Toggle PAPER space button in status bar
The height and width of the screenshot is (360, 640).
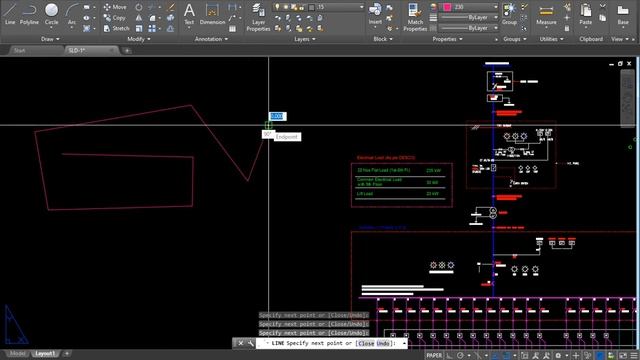click(x=433, y=356)
